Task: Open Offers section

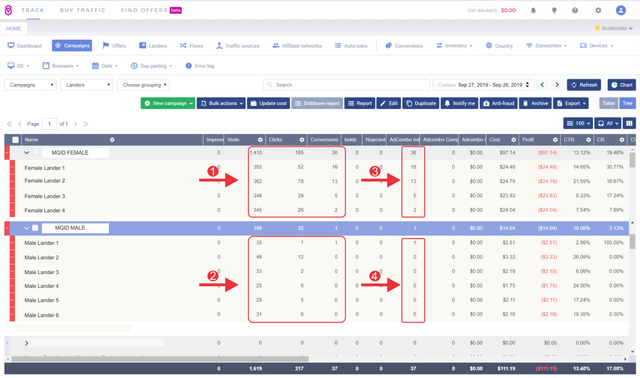Action: 114,46
